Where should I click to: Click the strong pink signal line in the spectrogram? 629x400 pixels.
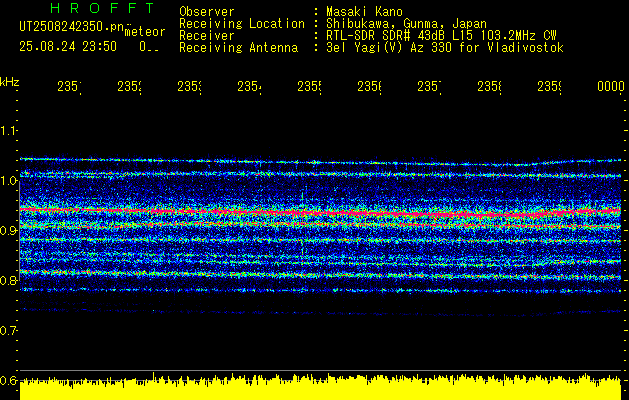(320, 212)
